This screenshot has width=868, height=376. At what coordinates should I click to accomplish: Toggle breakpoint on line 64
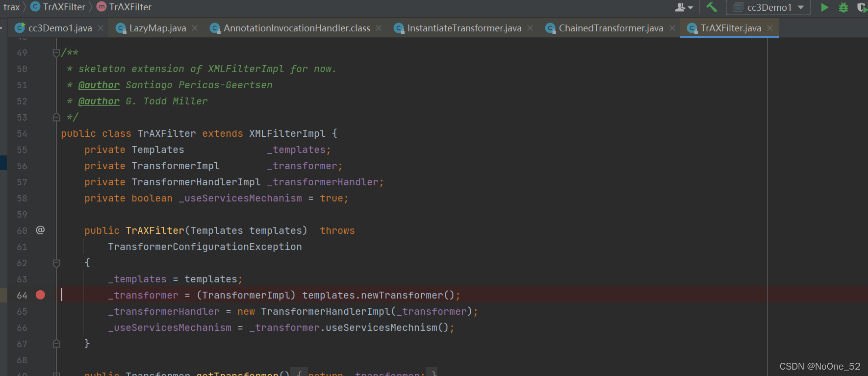(40, 295)
